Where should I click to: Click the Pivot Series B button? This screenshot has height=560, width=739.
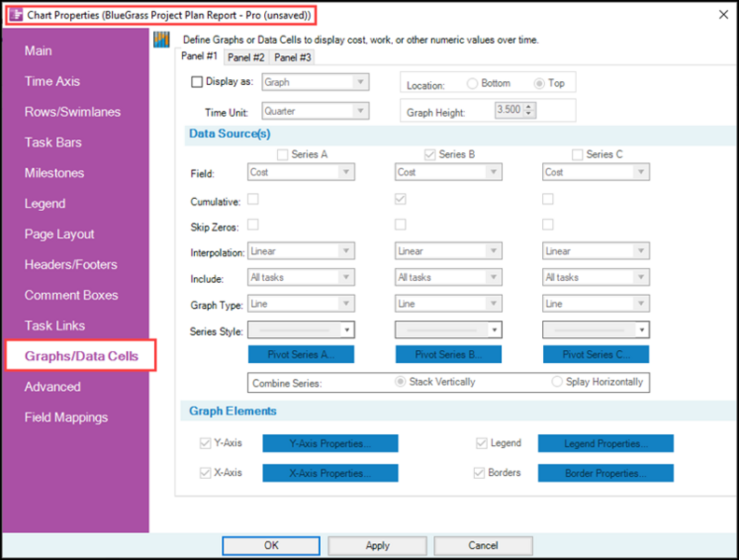pos(449,355)
